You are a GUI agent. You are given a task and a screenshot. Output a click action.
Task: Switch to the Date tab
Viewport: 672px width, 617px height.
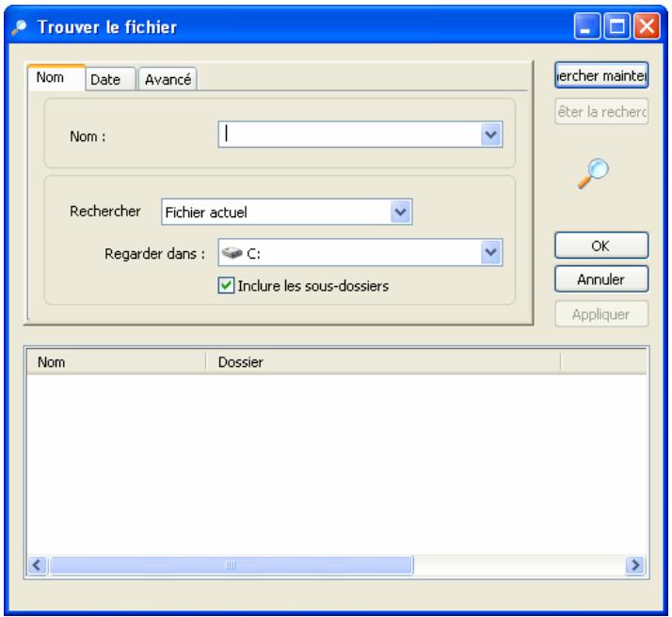point(110,79)
